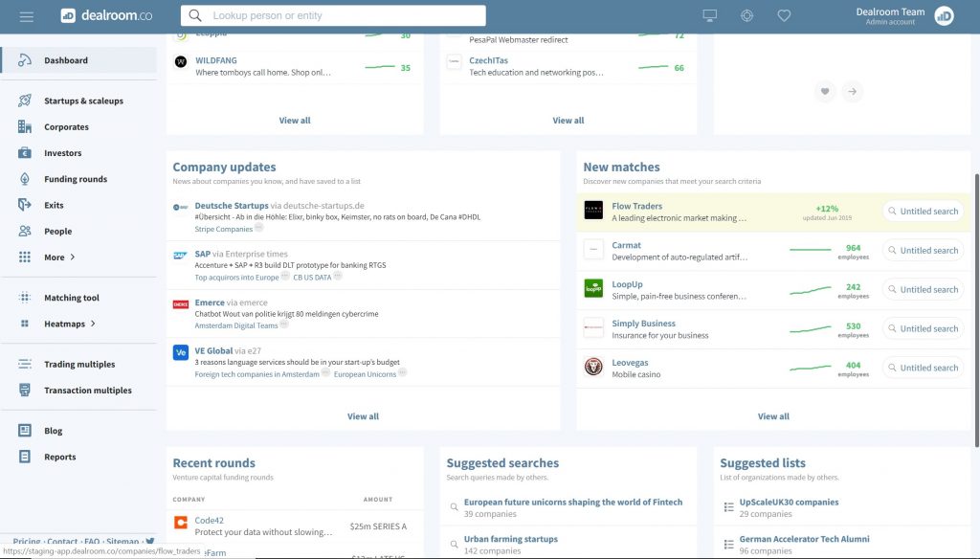Open favorites heart icon in header

[784, 16]
